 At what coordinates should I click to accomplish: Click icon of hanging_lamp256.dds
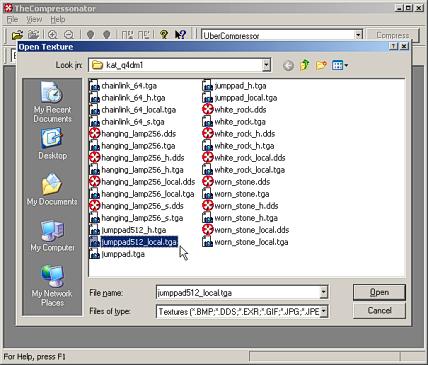[x=95, y=134]
